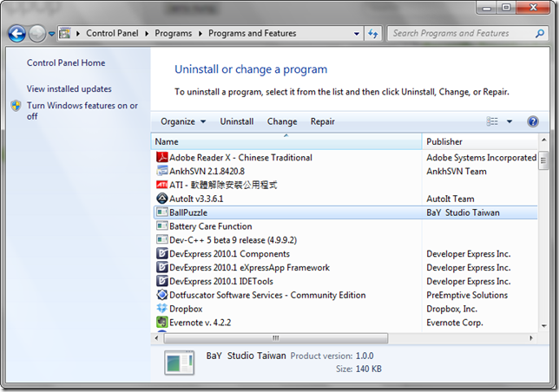Click the vertical scrollbar up arrow
Viewport: 559px width, 392px height.
(543, 140)
